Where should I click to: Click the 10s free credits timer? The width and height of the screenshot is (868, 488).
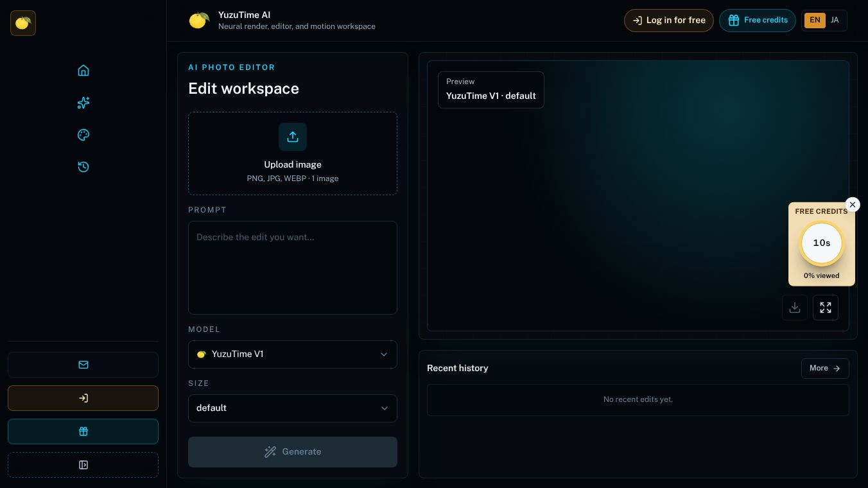click(x=822, y=243)
